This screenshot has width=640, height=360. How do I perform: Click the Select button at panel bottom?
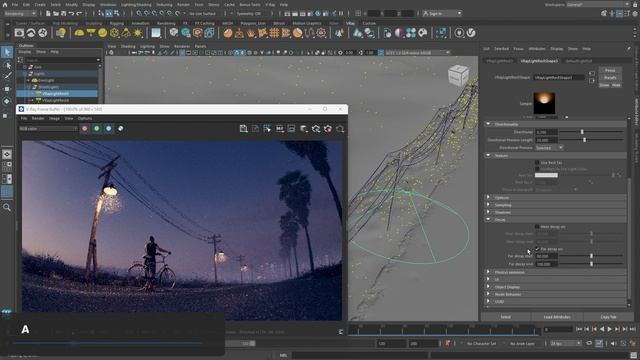tap(506, 317)
